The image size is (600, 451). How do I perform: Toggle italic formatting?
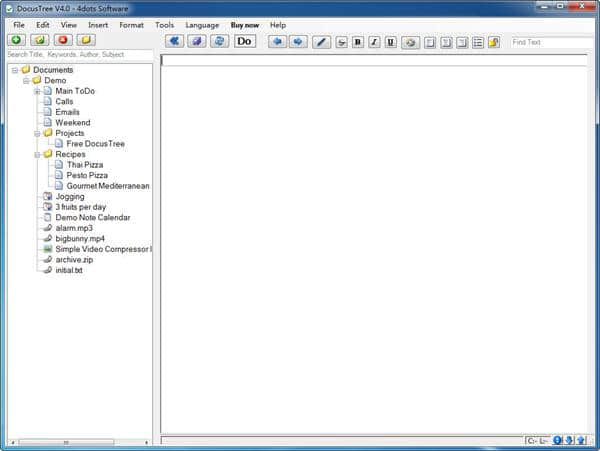pyautogui.click(x=374, y=42)
